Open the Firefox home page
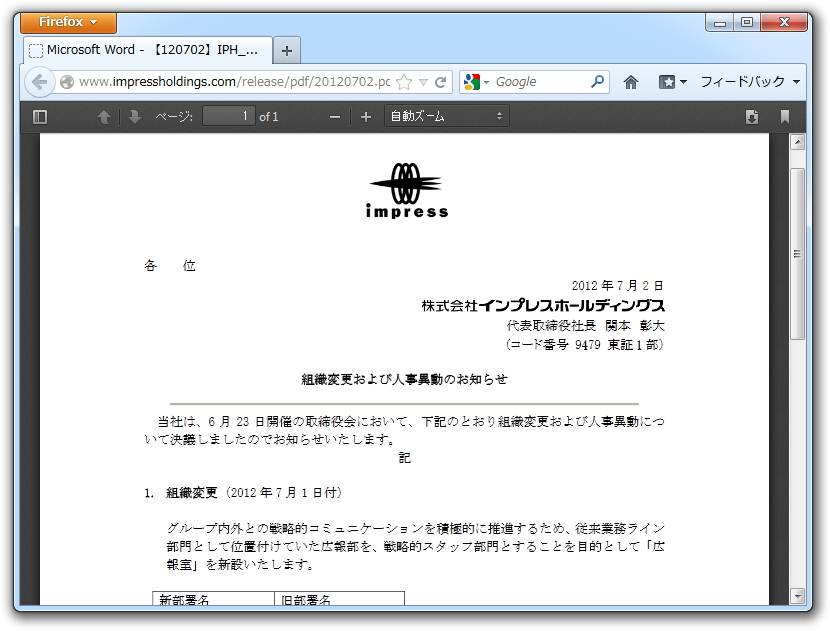Image resolution: width=830 pixels, height=631 pixels. click(631, 81)
